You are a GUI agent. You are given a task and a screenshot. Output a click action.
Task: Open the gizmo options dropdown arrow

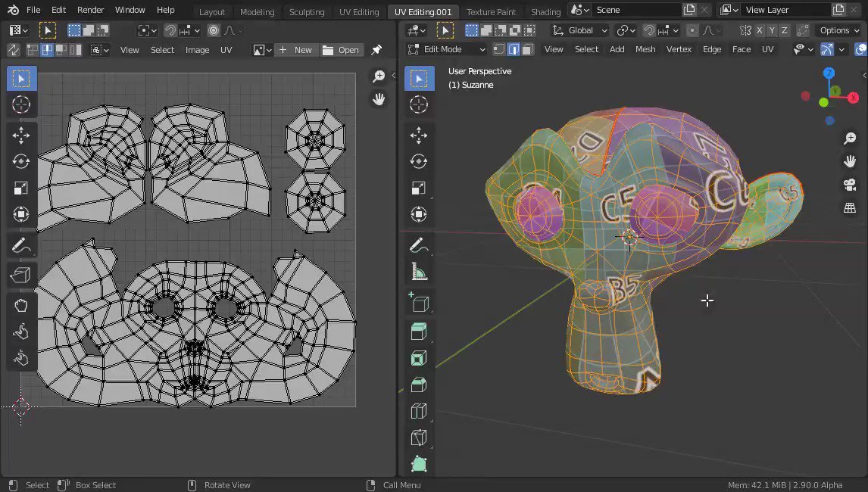point(841,49)
